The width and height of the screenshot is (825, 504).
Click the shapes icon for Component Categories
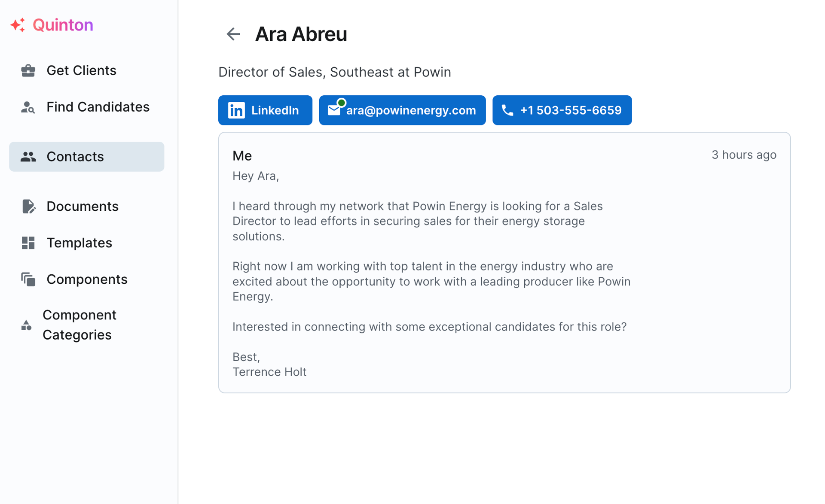click(26, 325)
